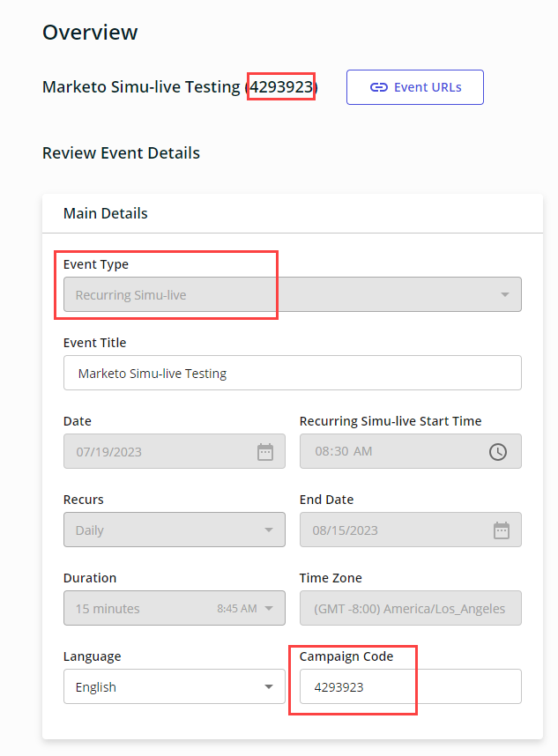Edit the Event Title field
The height and width of the screenshot is (756, 558).
pyautogui.click(x=293, y=373)
